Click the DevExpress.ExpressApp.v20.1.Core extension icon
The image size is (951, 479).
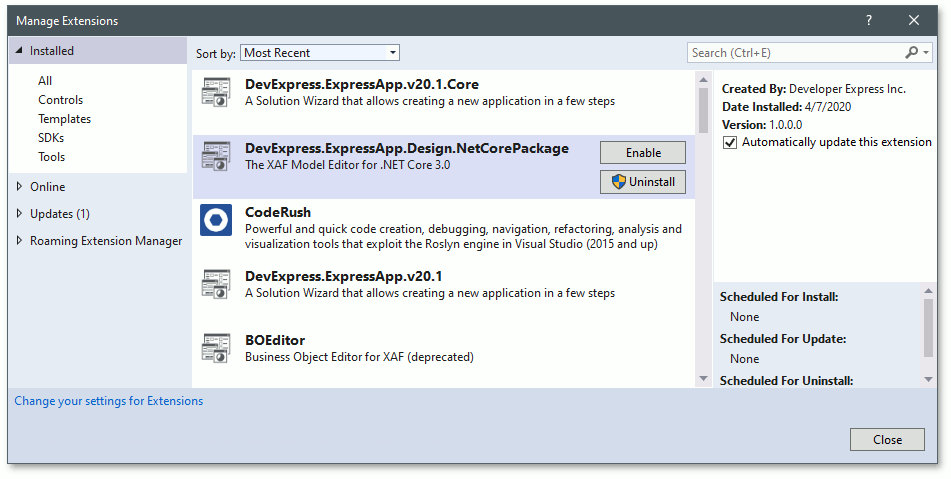216,92
